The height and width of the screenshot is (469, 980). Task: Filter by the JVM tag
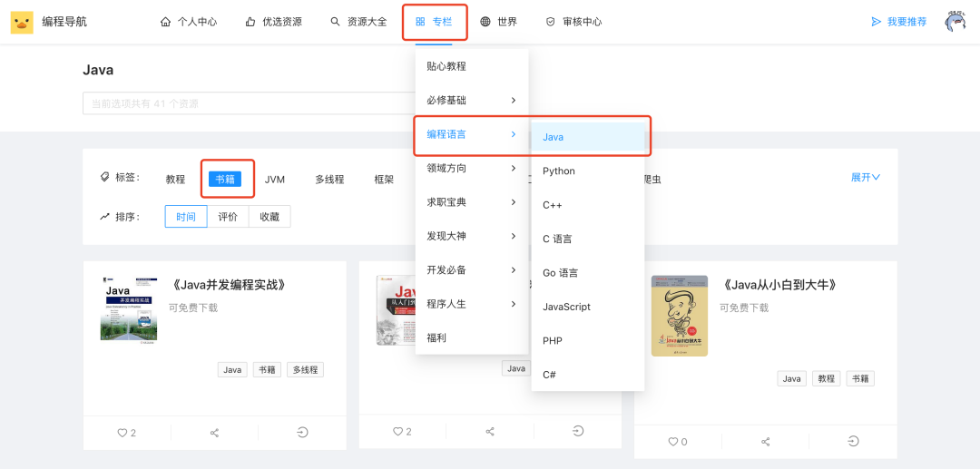275,180
